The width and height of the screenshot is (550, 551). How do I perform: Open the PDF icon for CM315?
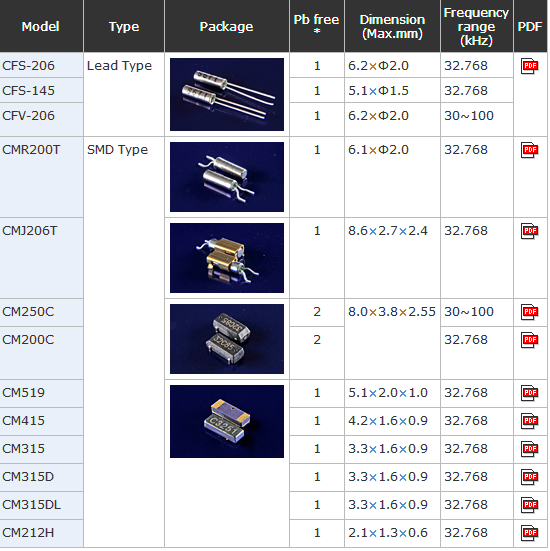click(530, 449)
